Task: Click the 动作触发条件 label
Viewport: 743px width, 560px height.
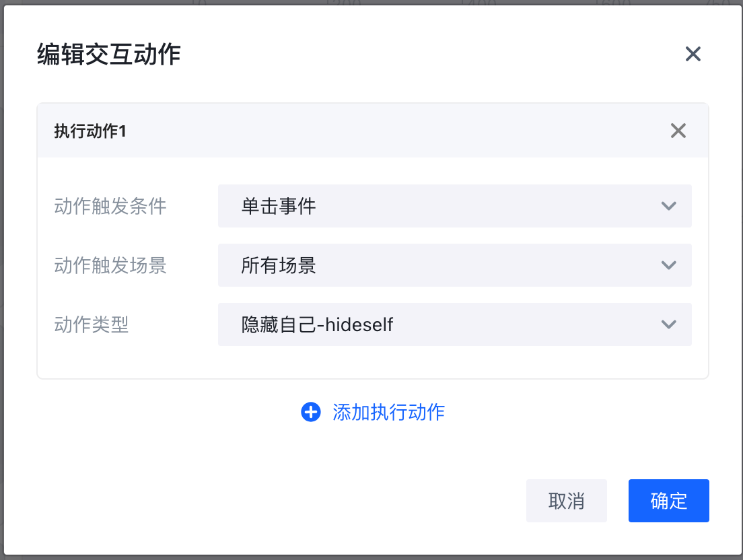Action: pos(110,206)
